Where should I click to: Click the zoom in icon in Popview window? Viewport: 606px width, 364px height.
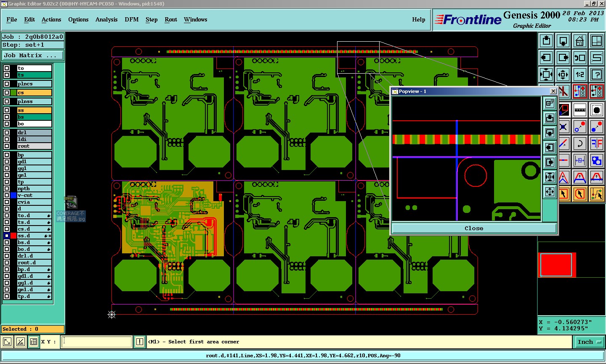(x=550, y=177)
